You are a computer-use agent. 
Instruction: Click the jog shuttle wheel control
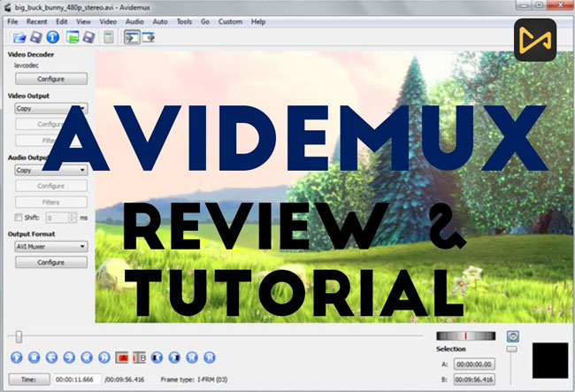tap(465, 336)
